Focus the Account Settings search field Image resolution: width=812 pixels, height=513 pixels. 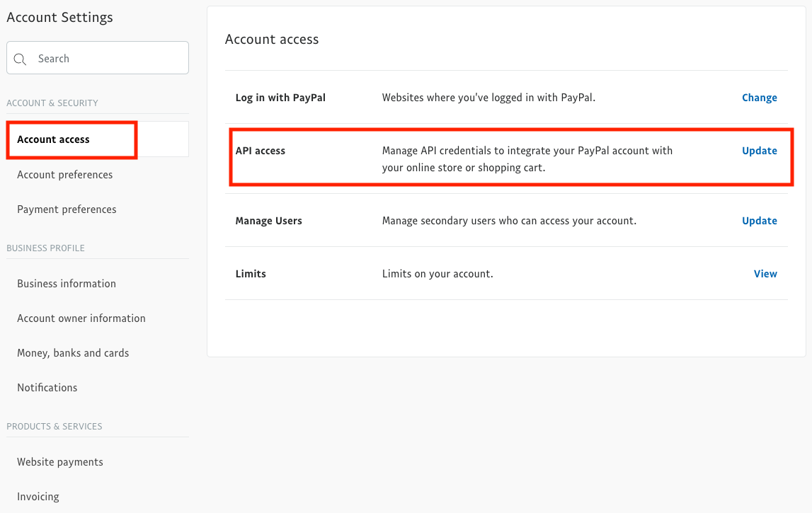click(98, 58)
